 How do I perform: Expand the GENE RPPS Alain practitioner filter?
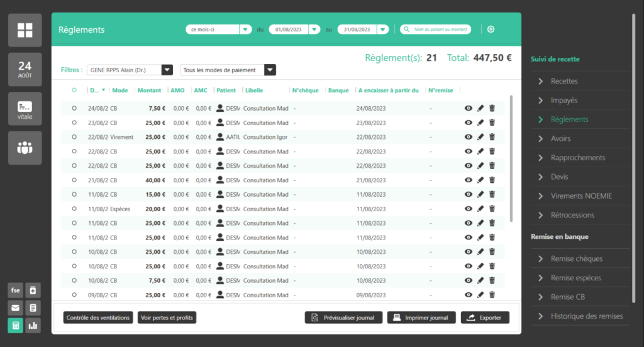[x=167, y=70]
